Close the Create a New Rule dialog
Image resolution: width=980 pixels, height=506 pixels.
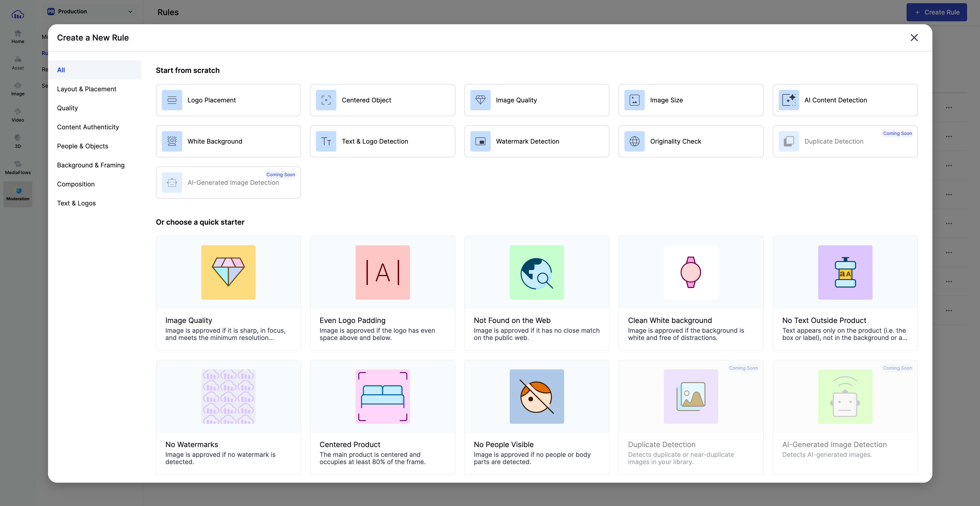click(914, 38)
